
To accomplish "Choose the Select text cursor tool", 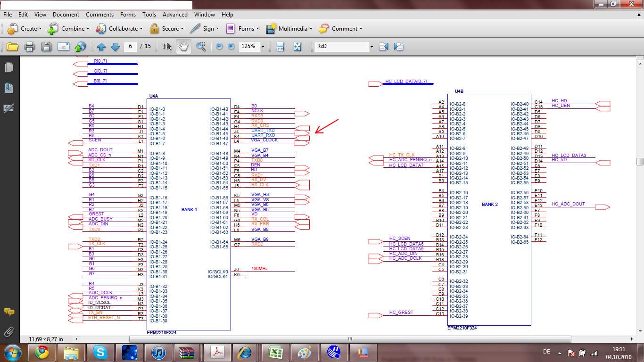I will [167, 46].
